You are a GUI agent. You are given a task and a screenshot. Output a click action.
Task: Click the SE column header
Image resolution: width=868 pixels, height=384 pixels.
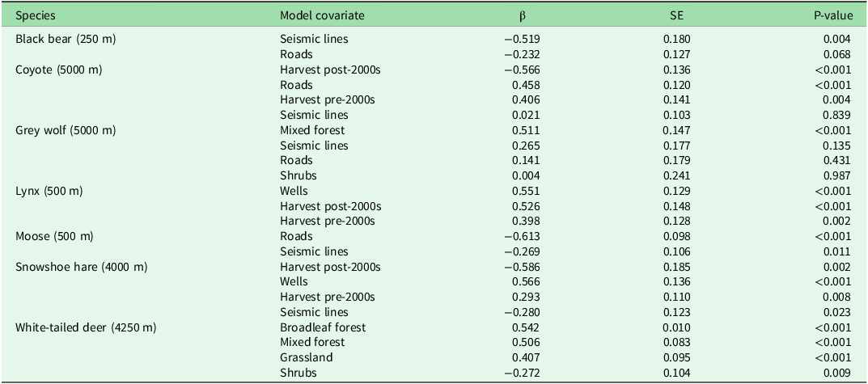[x=676, y=16]
